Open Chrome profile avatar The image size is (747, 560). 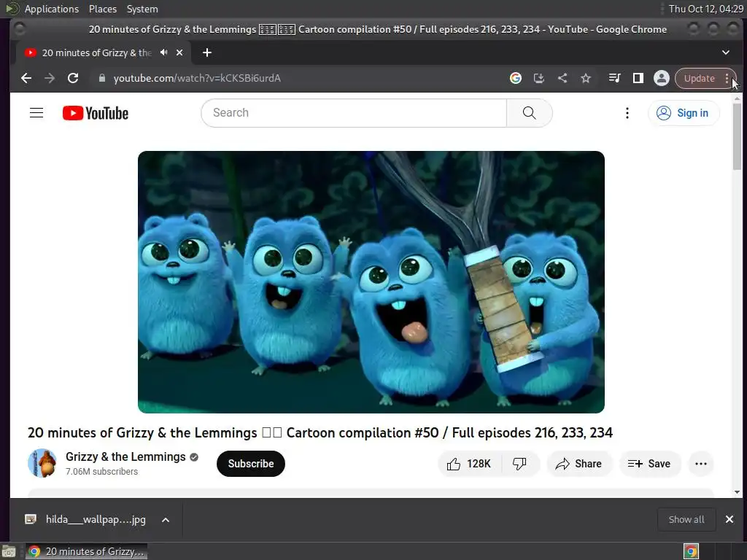(661, 78)
